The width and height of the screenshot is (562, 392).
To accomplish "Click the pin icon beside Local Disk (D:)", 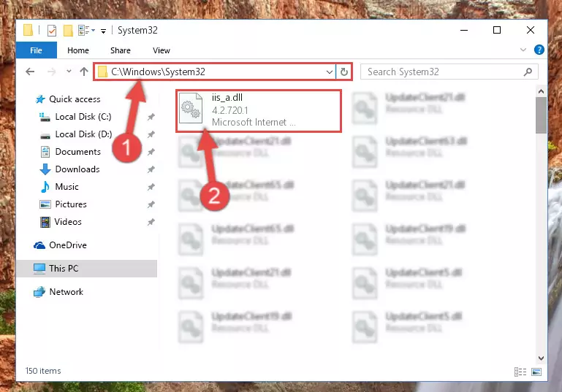I will coord(151,134).
